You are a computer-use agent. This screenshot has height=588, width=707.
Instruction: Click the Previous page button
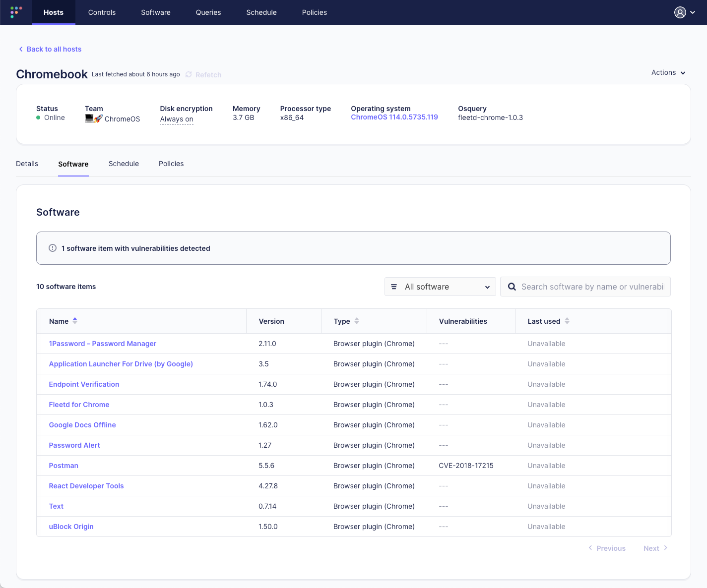[x=607, y=548]
